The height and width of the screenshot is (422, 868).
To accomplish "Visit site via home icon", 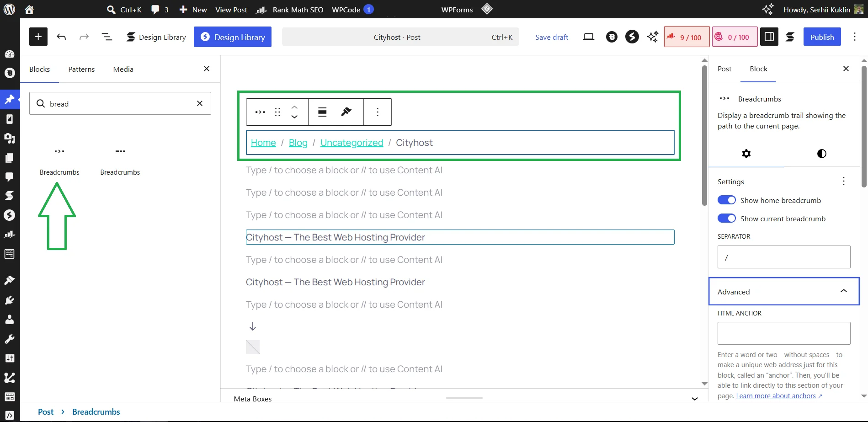I will [29, 9].
